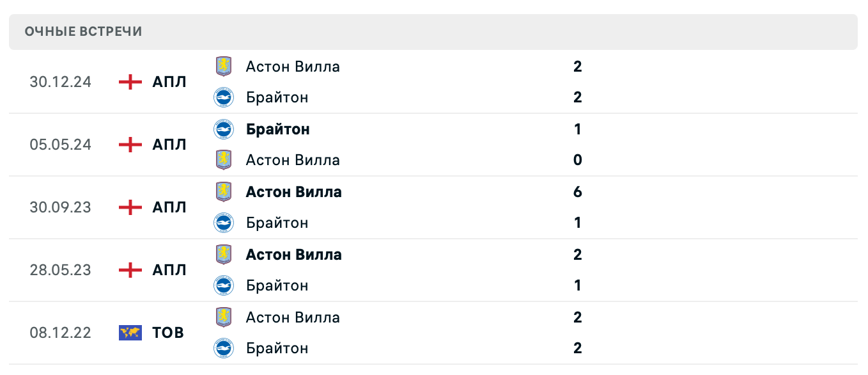This screenshot has width=868, height=375.
Task: Select the Brighton logo in the 05.05.24 row
Action: coord(226,129)
